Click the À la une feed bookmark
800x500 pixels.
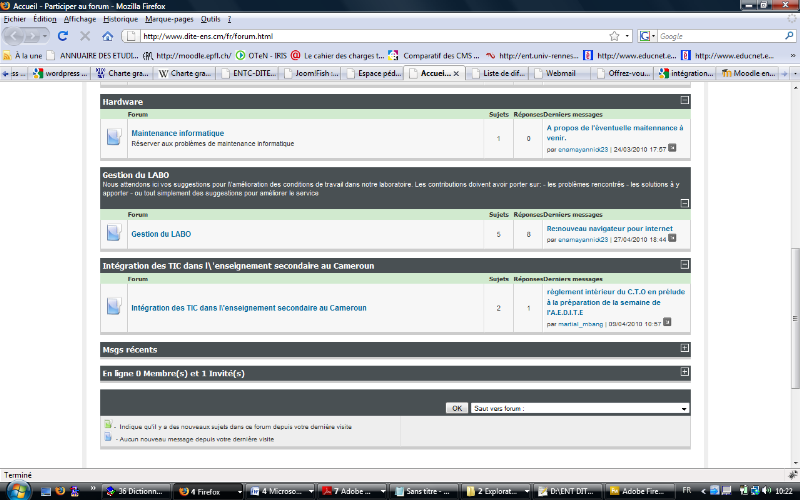(x=23, y=55)
